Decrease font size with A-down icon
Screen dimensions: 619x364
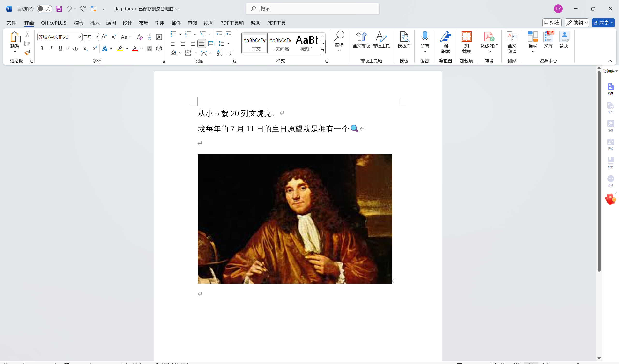pyautogui.click(x=113, y=37)
